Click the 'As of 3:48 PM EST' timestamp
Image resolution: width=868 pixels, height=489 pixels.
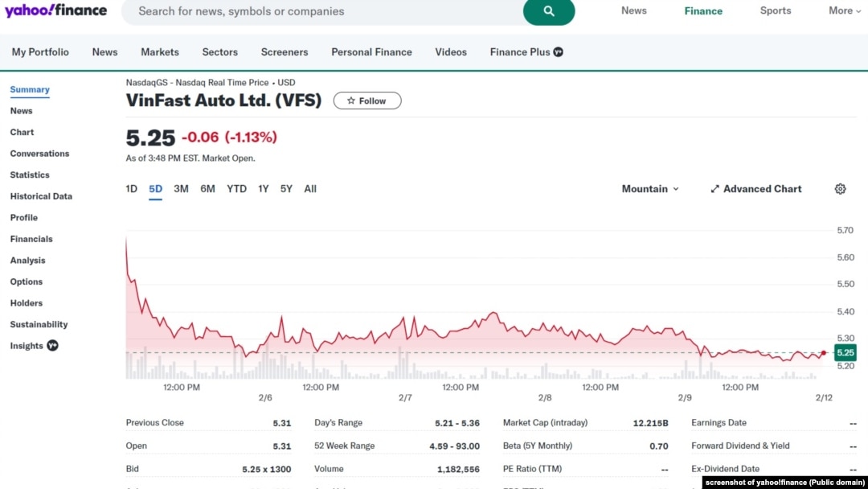pos(190,158)
